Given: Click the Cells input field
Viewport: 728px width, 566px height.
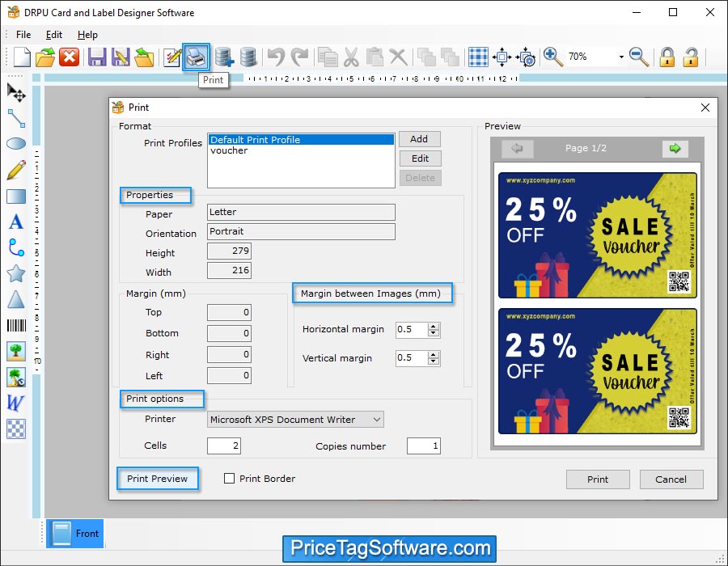Looking at the screenshot, I should 223,446.
